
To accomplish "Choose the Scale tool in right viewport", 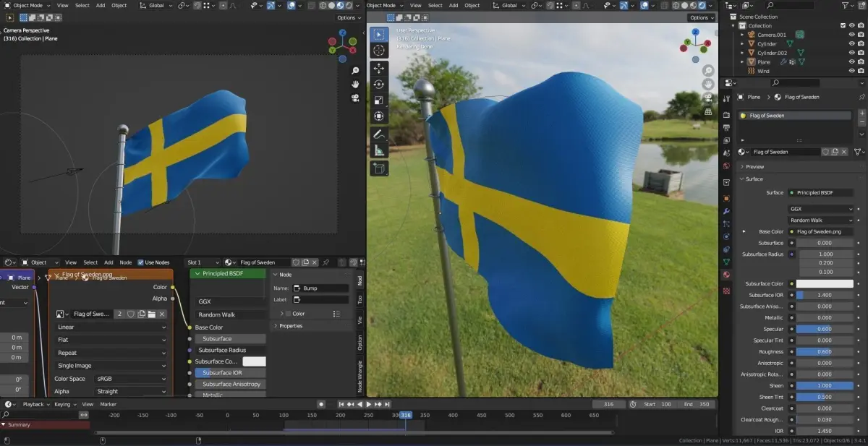I will click(379, 100).
